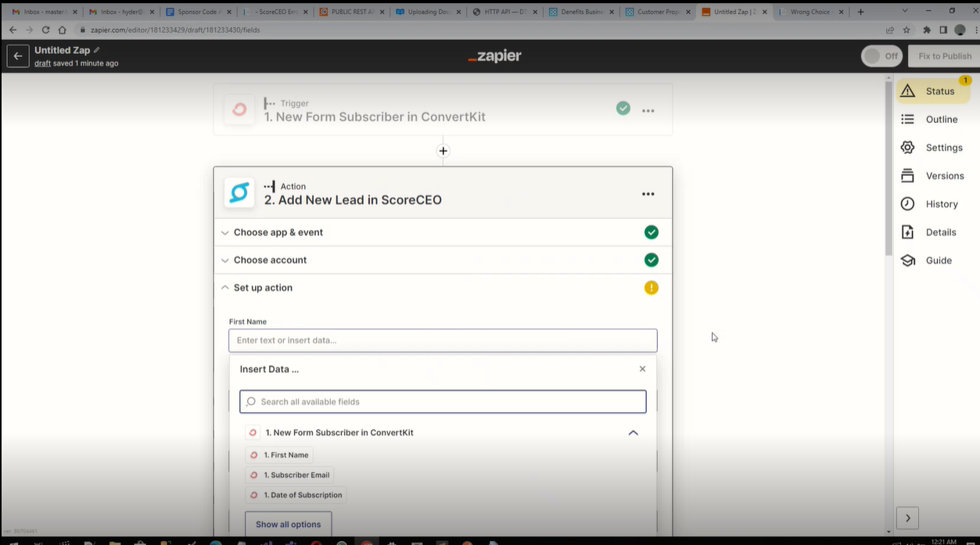Screen dimensions: 980x545
Task: Close the Insert Data popup
Action: pyautogui.click(x=642, y=369)
